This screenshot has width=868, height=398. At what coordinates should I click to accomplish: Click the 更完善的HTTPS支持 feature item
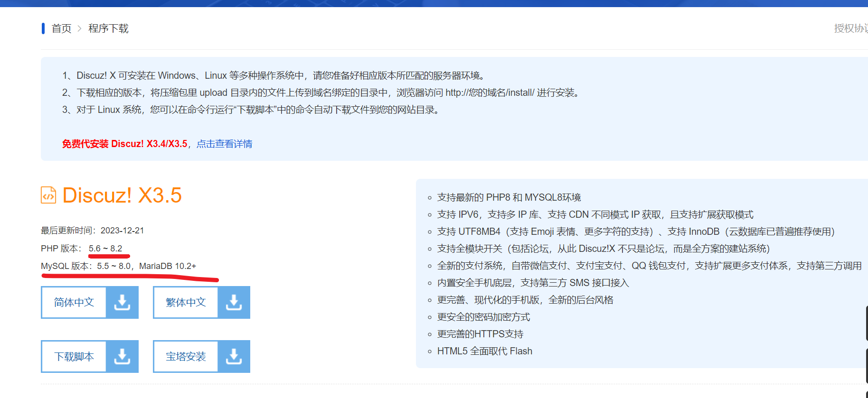[480, 334]
